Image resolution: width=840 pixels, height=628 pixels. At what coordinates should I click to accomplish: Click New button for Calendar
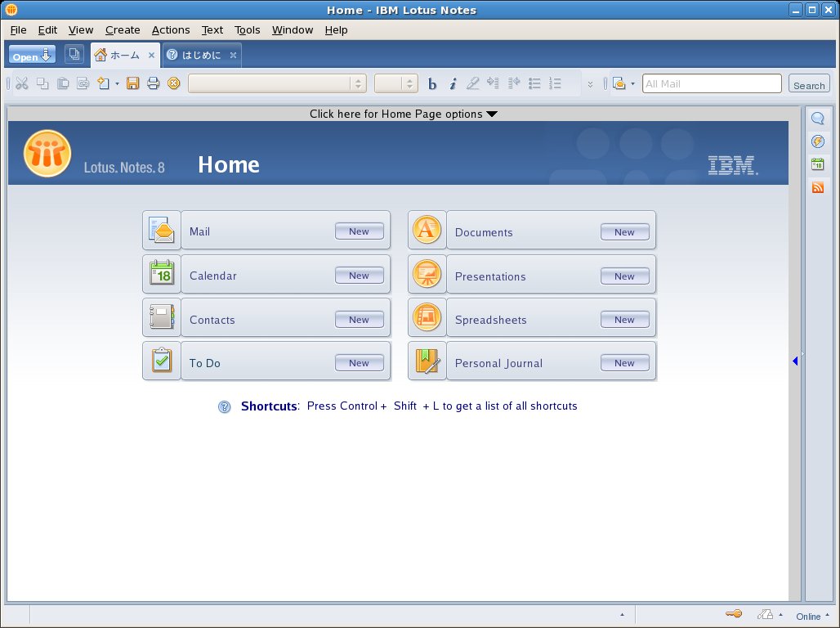coord(359,275)
